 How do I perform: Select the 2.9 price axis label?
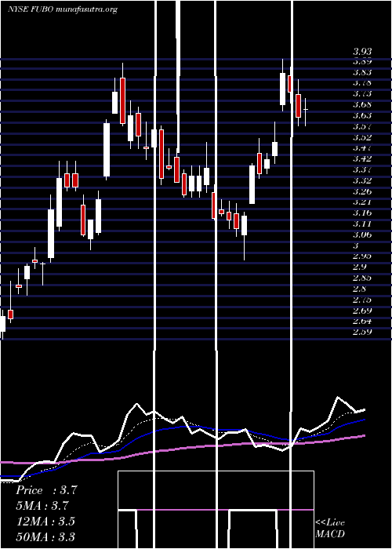(359, 267)
